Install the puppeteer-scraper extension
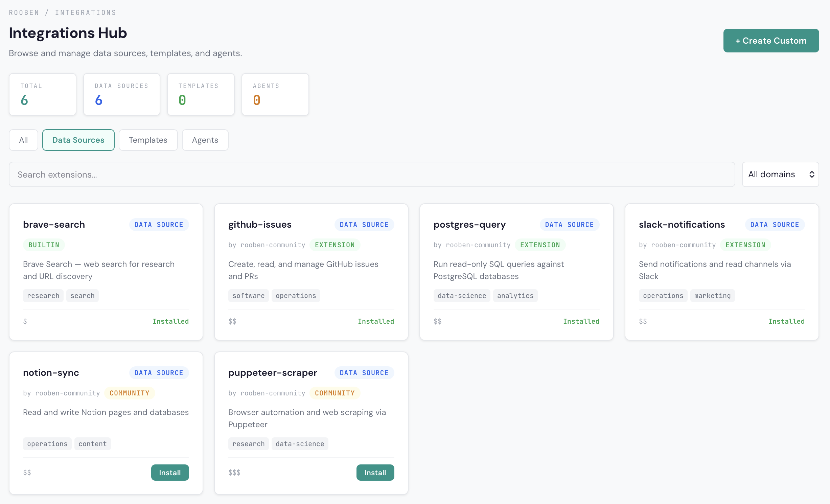Screen dimensions: 830x504 375,473
